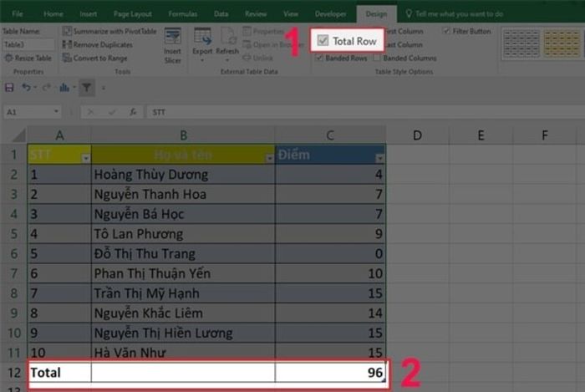
Task: Expand the Undo history dropdown arrow
Action: point(35,88)
